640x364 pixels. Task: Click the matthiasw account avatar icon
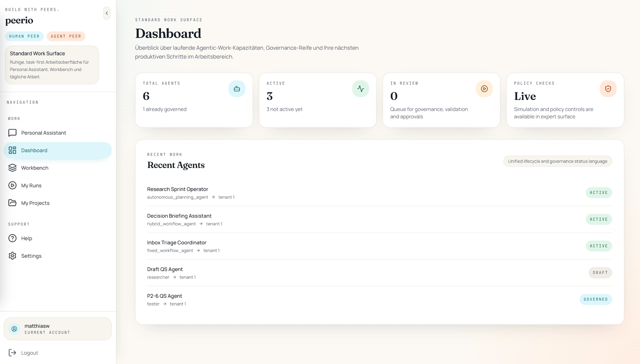[x=14, y=329]
